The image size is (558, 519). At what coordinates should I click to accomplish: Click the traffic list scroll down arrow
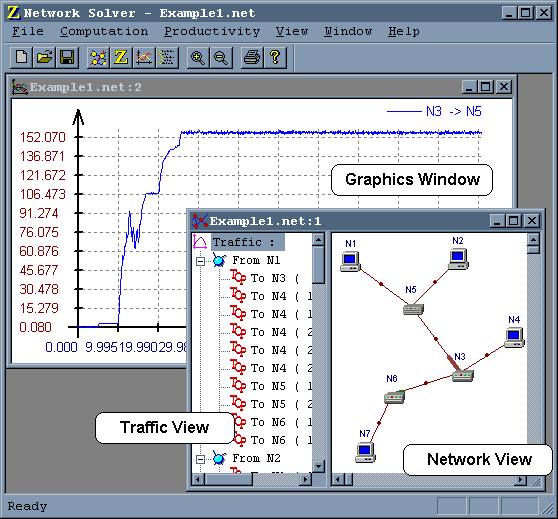(318, 466)
